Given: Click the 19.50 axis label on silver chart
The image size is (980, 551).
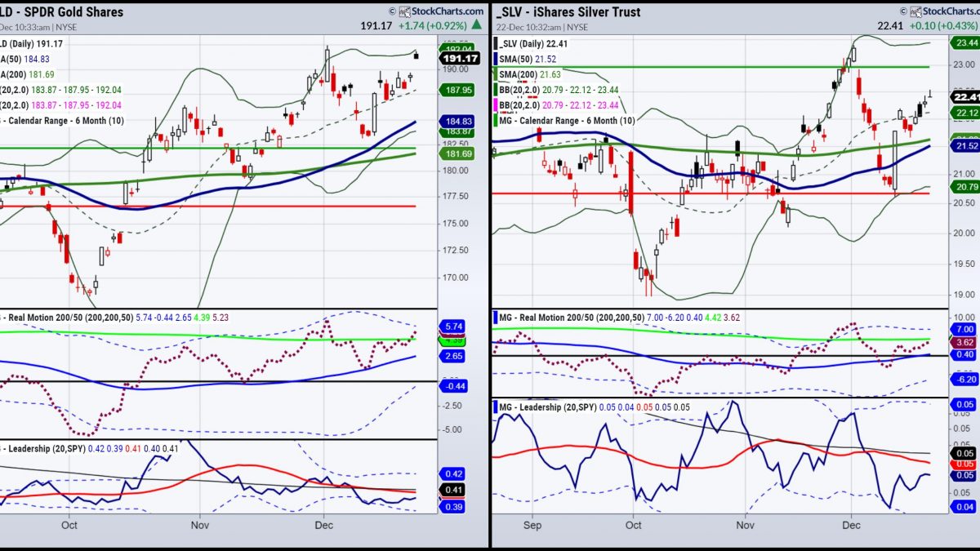Looking at the screenshot, I should coord(965,264).
